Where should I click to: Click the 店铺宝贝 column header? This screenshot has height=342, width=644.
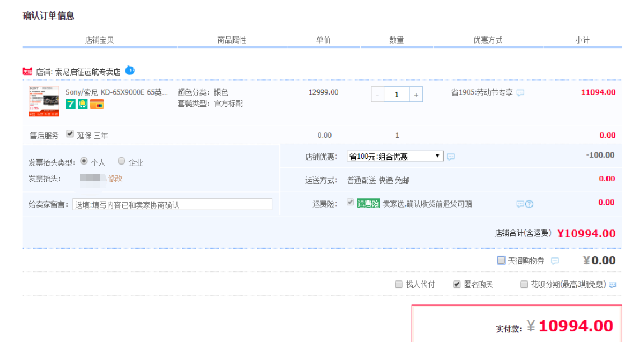[x=99, y=40]
